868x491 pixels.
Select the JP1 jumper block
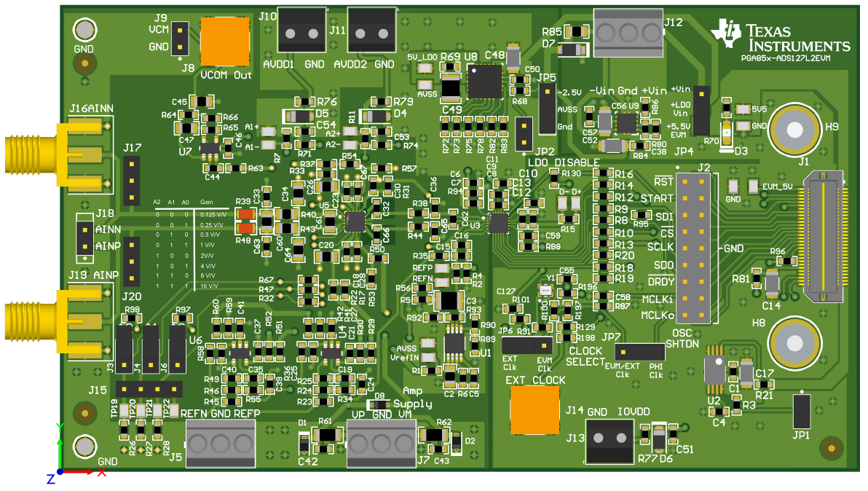pos(802,411)
